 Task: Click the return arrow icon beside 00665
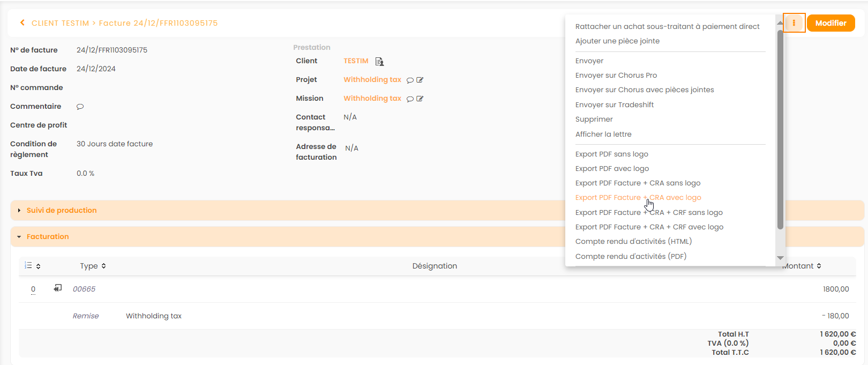(57, 288)
